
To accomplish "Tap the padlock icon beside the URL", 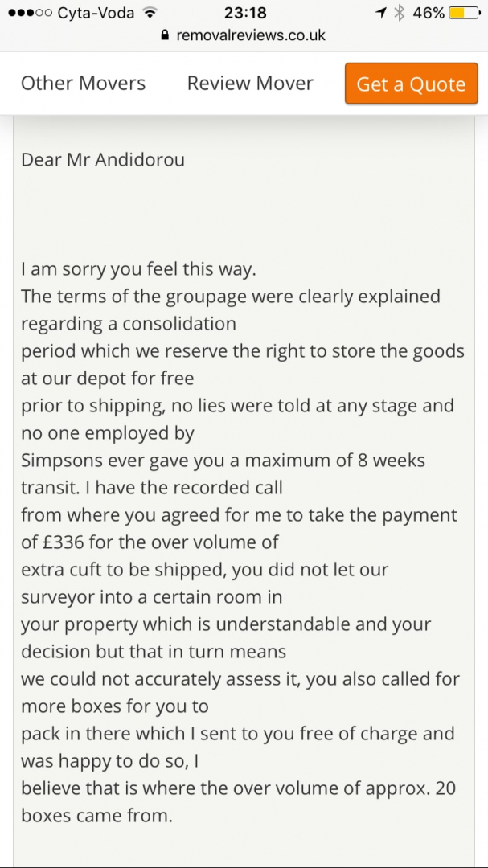I will coord(166,35).
